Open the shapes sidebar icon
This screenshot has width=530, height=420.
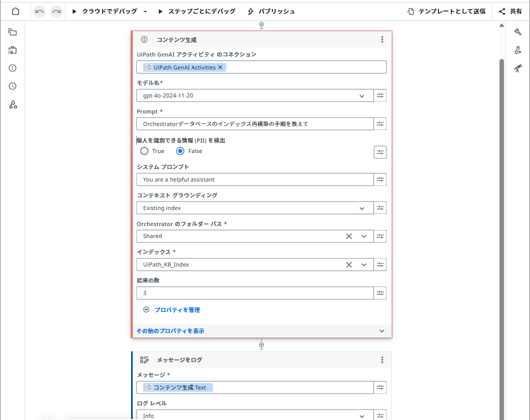13,104
